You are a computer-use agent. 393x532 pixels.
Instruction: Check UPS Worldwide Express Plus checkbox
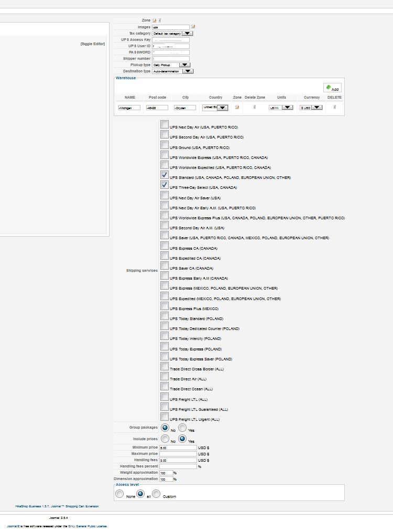165,215
